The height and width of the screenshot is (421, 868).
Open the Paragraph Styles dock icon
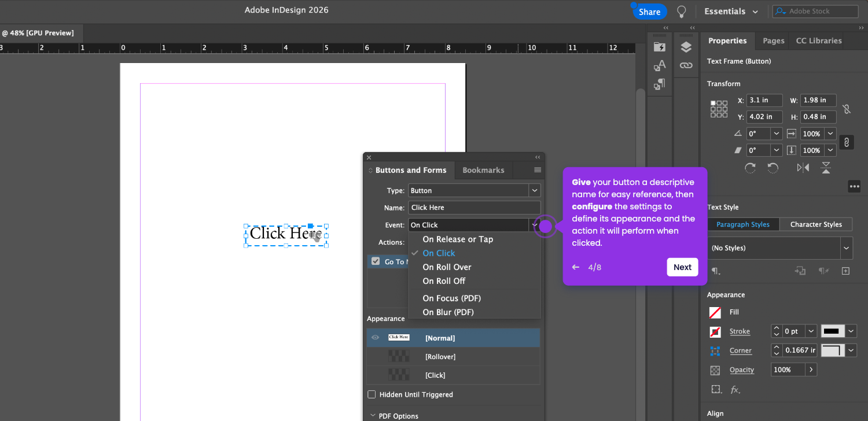click(660, 84)
